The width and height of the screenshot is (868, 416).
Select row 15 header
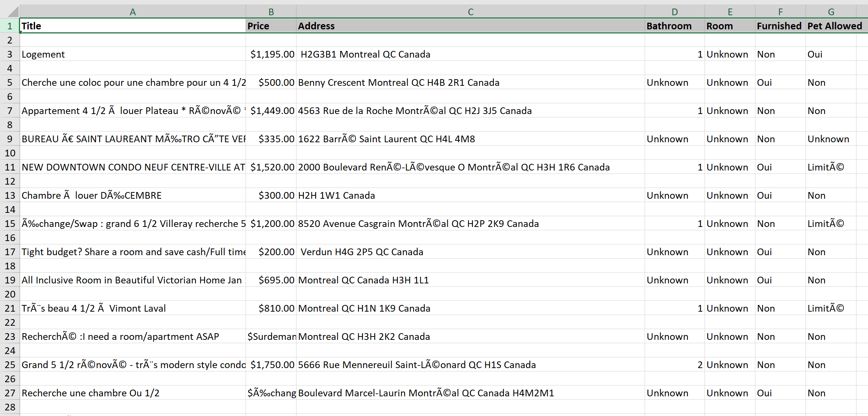point(10,224)
